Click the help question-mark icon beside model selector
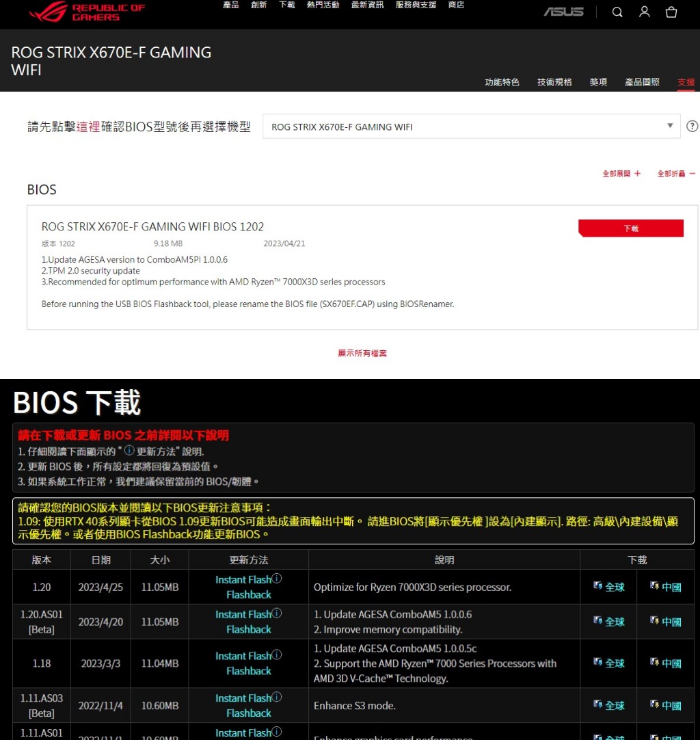Image resolution: width=700 pixels, height=740 pixels. pyautogui.click(x=692, y=126)
